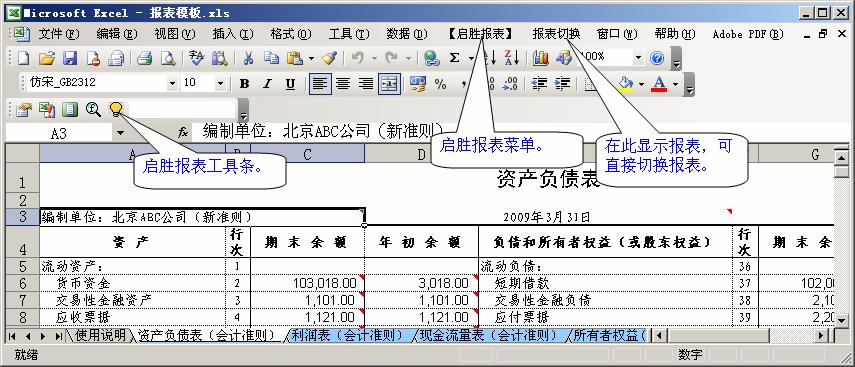855x367 pixels.
Task: Click the yellow lightbulb toolbar icon
Action: 116,110
